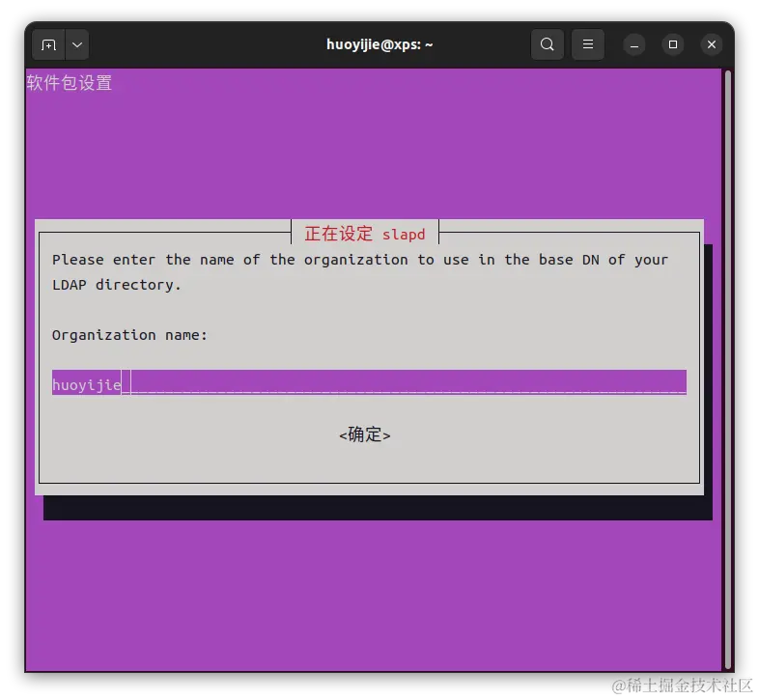Open terminal search with magnifier icon
The height and width of the screenshot is (700, 759).
pyautogui.click(x=547, y=44)
